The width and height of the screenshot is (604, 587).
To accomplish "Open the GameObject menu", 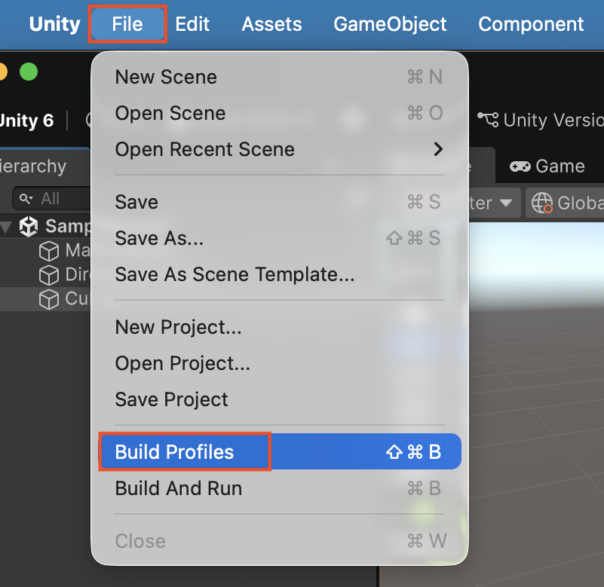I will 390,24.
